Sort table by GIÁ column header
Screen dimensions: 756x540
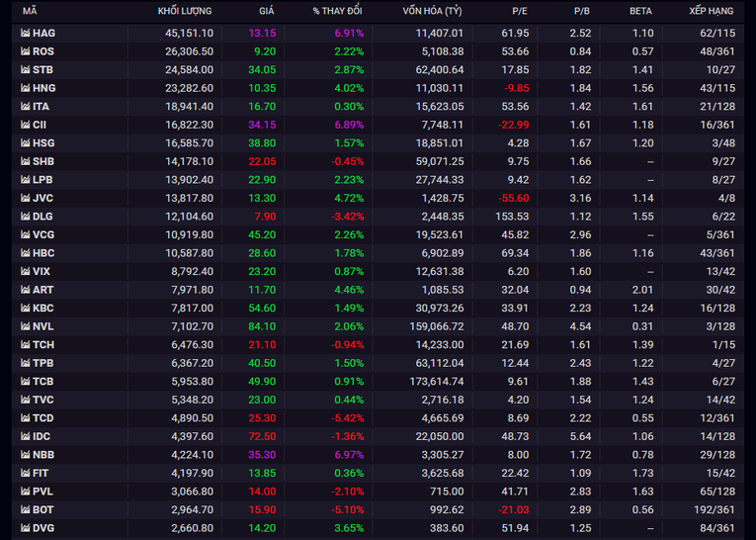[266, 11]
